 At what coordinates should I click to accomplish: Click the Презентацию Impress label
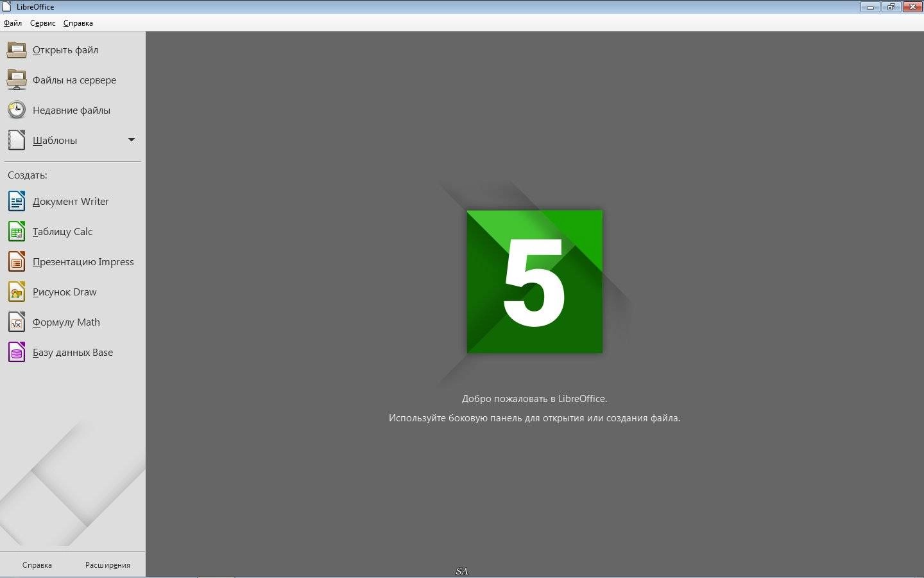pyautogui.click(x=83, y=262)
